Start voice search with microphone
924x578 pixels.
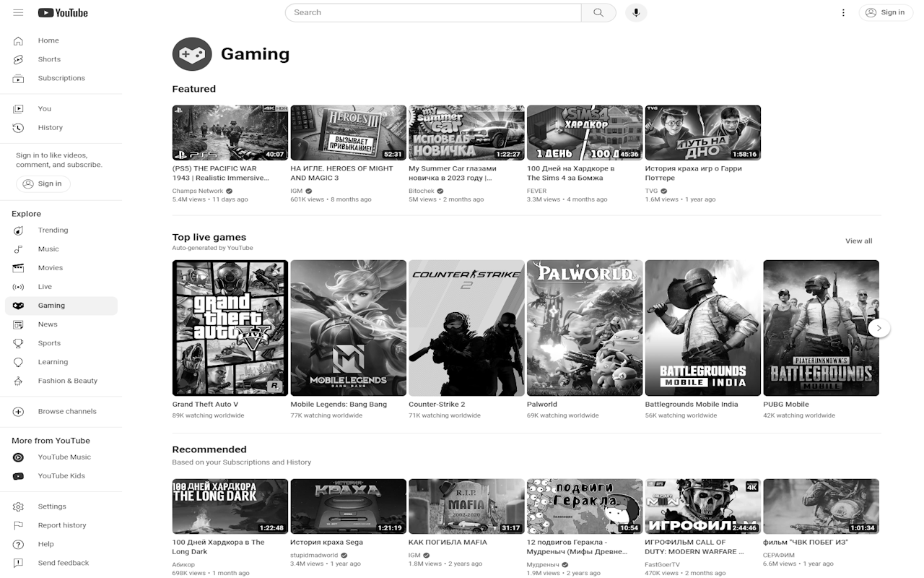pos(636,12)
